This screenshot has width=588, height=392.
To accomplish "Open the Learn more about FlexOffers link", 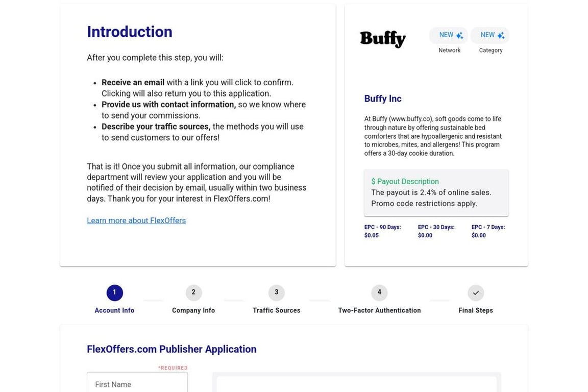I will pyautogui.click(x=136, y=220).
